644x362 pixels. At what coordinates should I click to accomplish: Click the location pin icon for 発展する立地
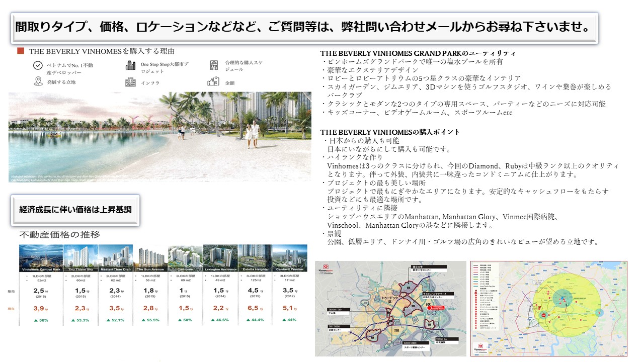pos(37,81)
